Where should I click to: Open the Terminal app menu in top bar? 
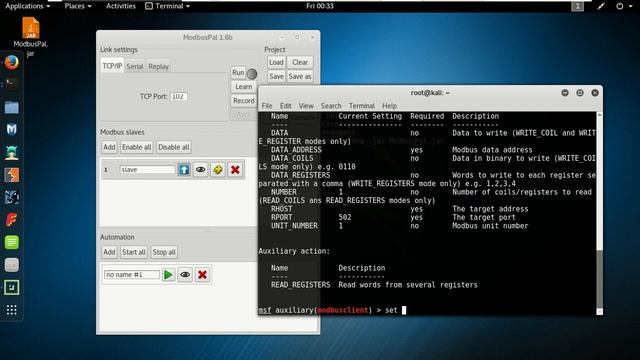point(168,6)
